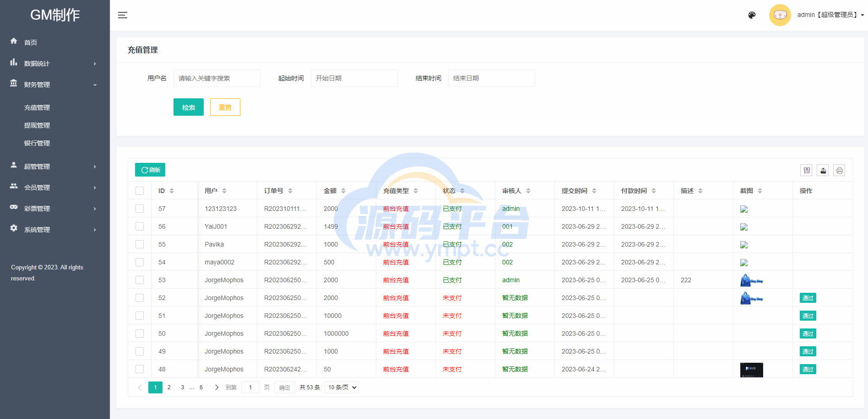The width and height of the screenshot is (868, 419).
Task: Sort by 截图 column arrows
Action: 760,191
